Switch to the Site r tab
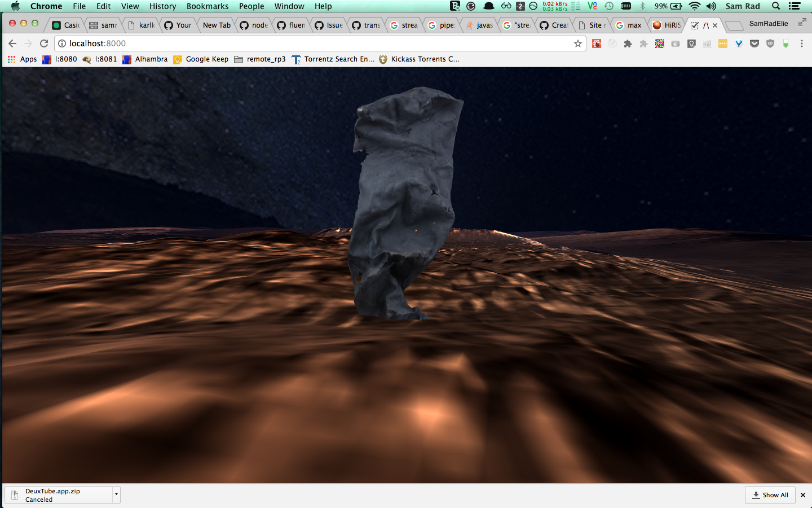 coord(592,25)
